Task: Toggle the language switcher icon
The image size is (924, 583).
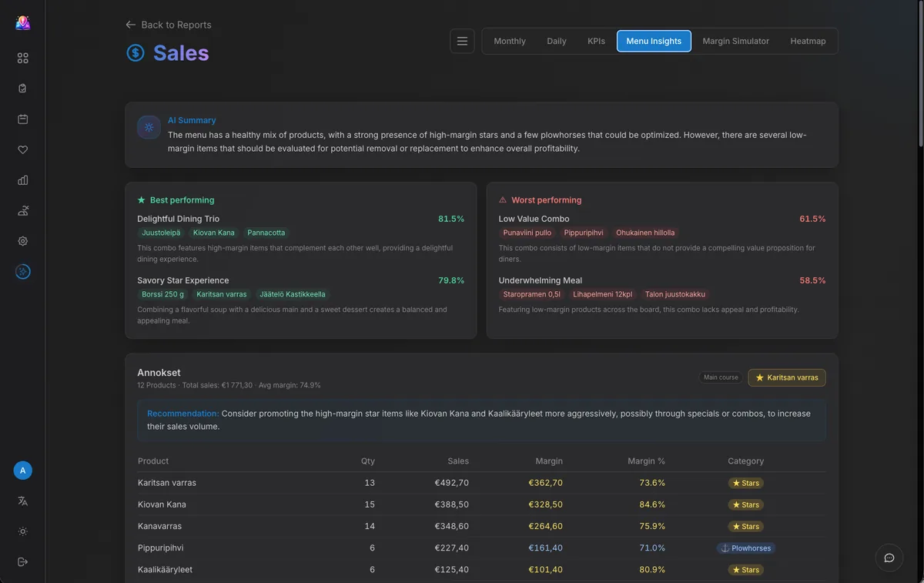Action: pyautogui.click(x=22, y=501)
